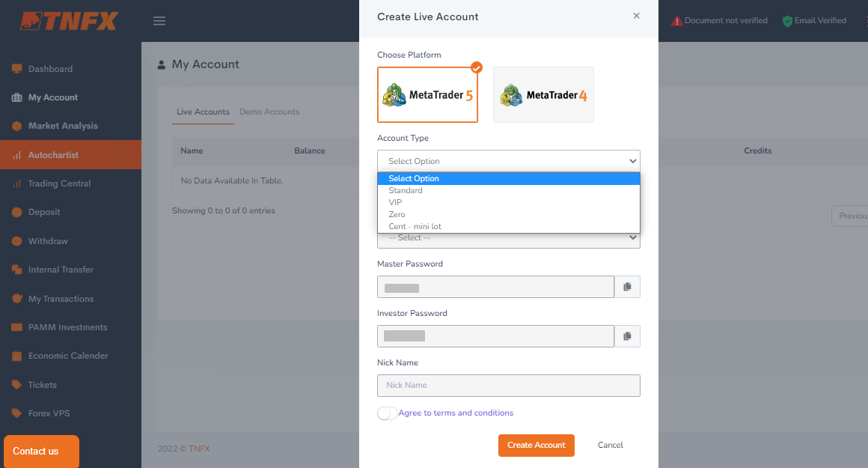The height and width of the screenshot is (468, 868).
Task: Sort by the Name column header
Action: pyautogui.click(x=192, y=151)
